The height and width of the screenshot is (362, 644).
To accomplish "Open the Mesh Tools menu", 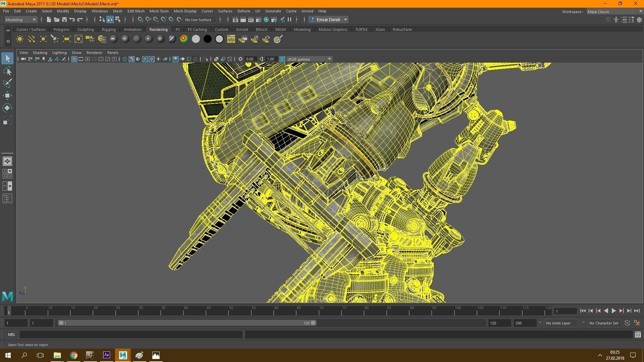I will pyautogui.click(x=159, y=11).
